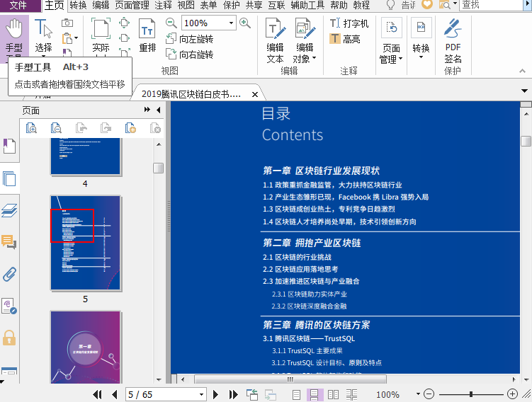Open the OCR Convert (转换) dropdown
The width and height of the screenshot is (532, 402).
[x=421, y=39]
